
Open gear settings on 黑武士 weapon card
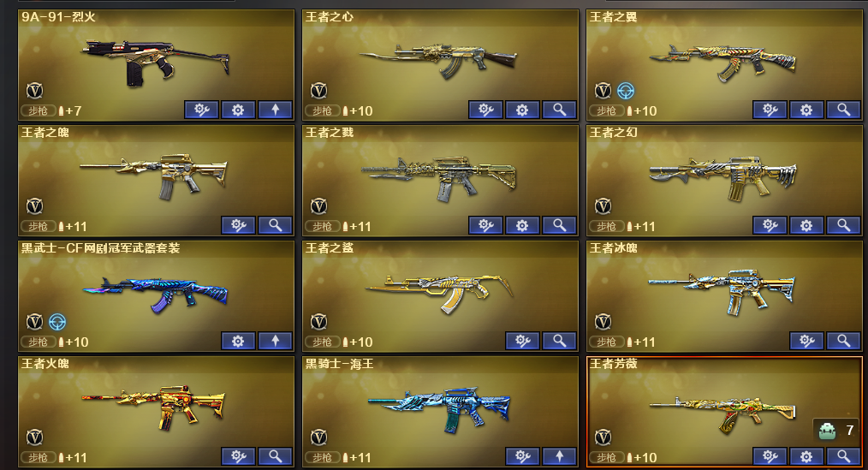click(x=238, y=341)
